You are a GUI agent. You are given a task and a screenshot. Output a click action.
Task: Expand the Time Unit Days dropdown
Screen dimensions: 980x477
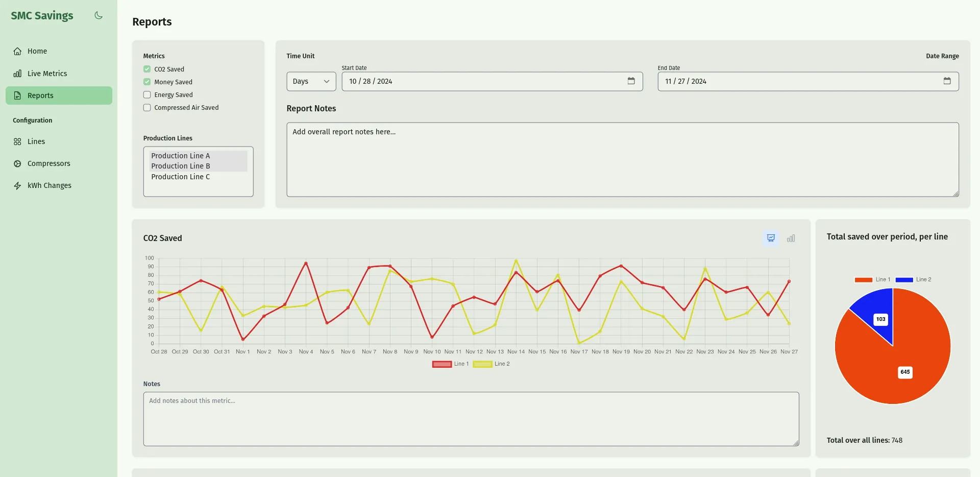311,81
